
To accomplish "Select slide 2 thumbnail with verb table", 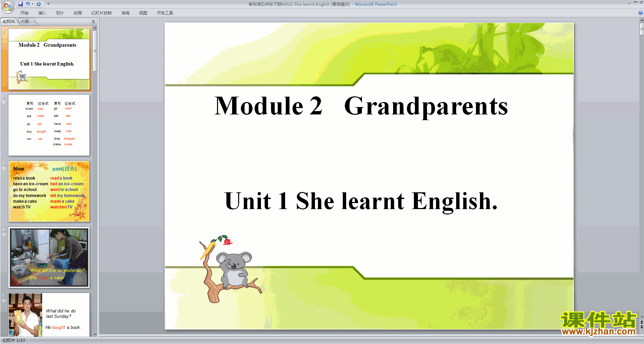I will tap(49, 125).
